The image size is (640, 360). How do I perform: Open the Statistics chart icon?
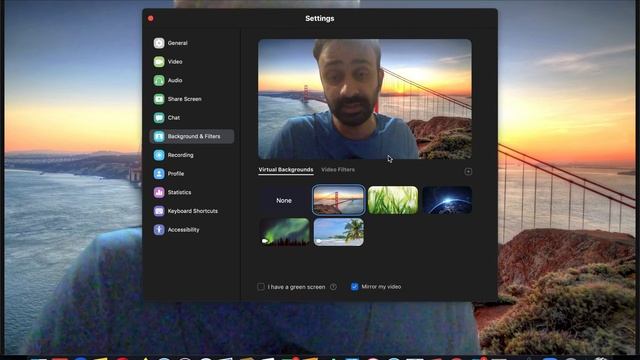click(x=159, y=192)
